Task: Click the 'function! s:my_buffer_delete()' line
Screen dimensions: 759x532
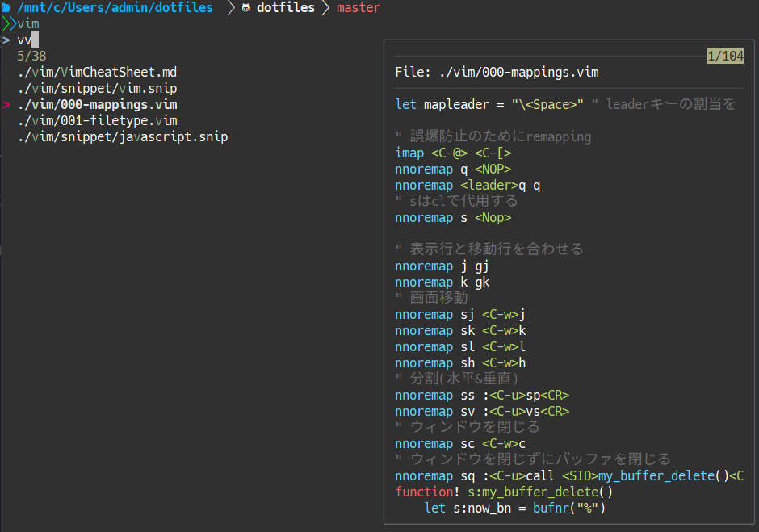Action: click(504, 492)
